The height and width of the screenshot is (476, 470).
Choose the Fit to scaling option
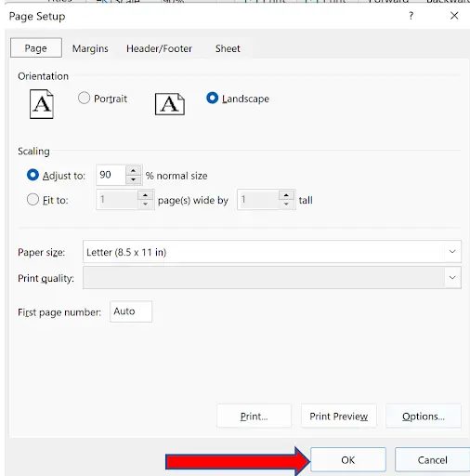coord(33,199)
